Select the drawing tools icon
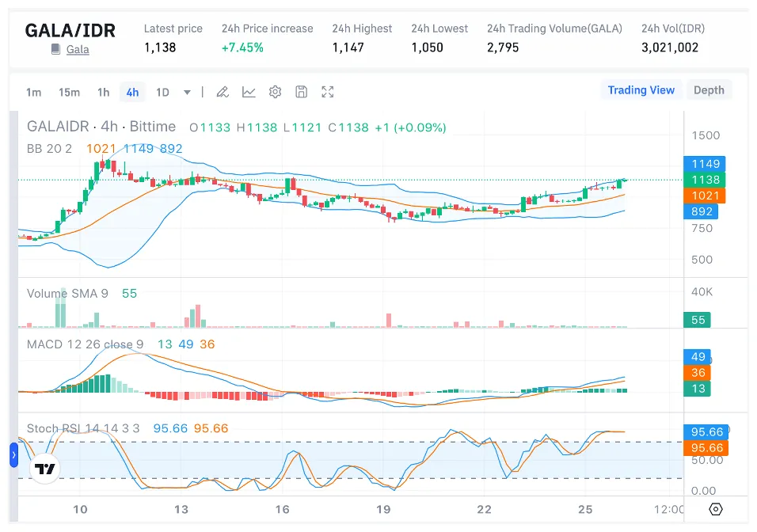 click(x=222, y=92)
